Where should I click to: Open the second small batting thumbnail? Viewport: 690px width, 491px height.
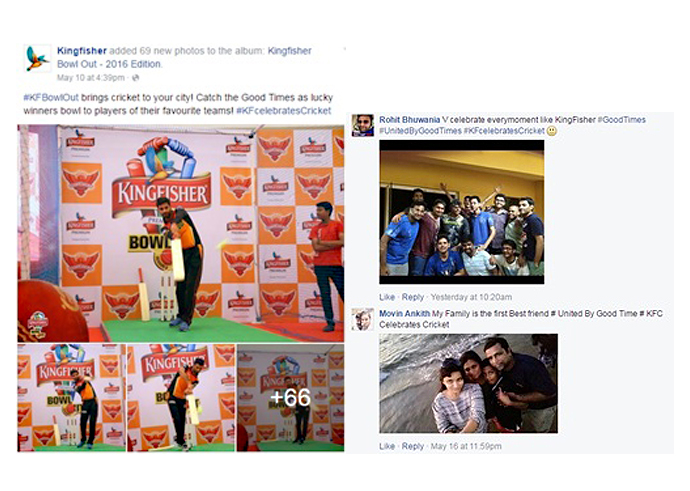tap(181, 398)
